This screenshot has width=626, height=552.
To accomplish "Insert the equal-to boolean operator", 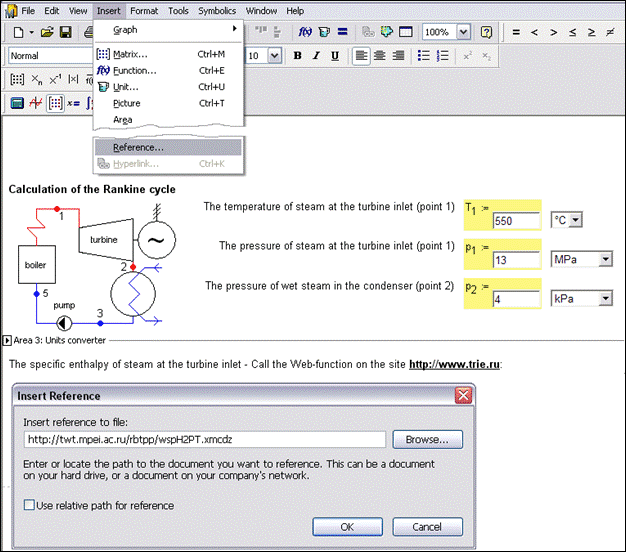I will point(516,32).
